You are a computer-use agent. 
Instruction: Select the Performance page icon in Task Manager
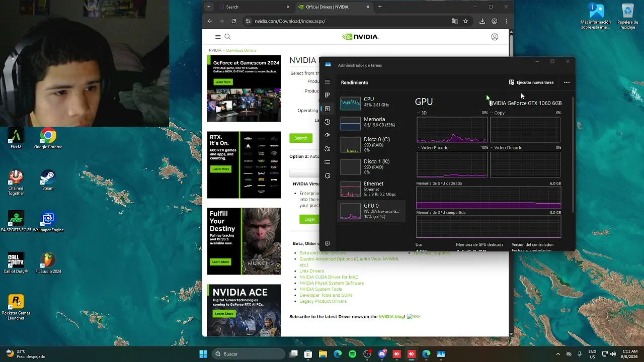pyautogui.click(x=328, y=109)
